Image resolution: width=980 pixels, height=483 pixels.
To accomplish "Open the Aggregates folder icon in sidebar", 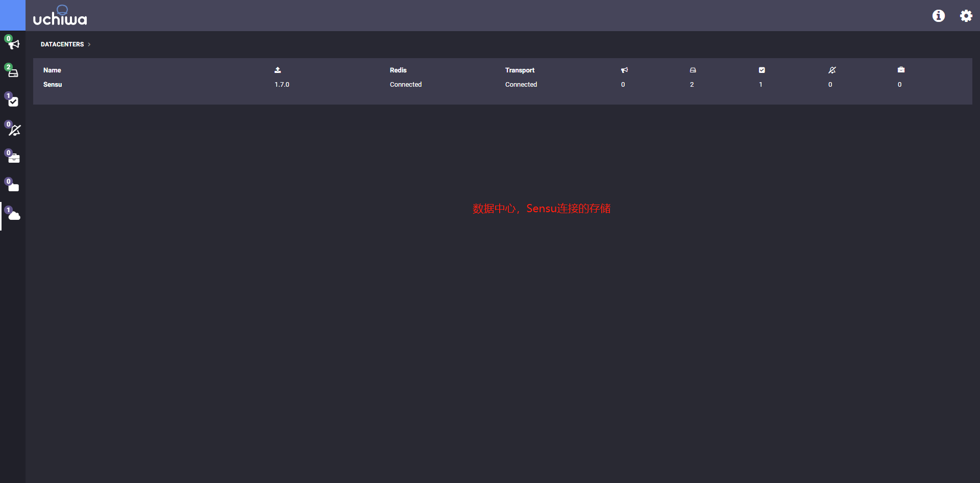I will [x=13, y=186].
